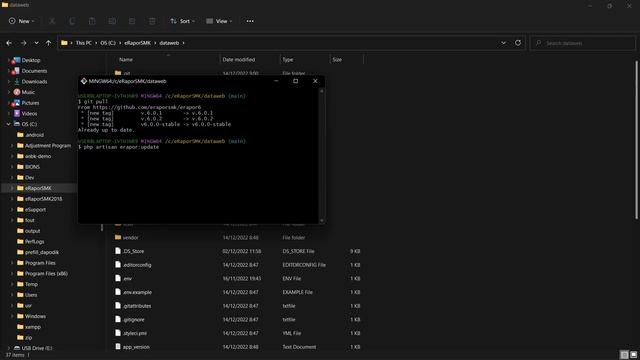The image size is (640, 360).
Task: Expand the Program Files folder node
Action: (x=12, y=263)
